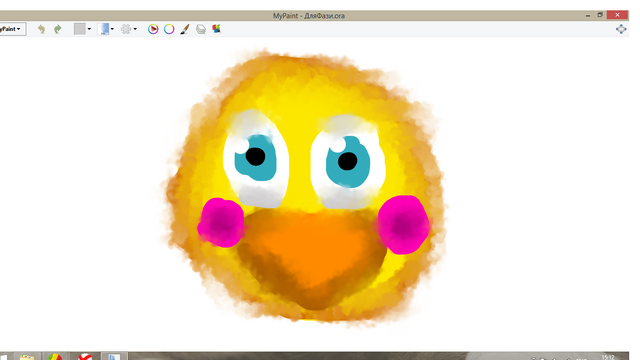640x360 pixels.
Task: Open the layers stack icon
Action: pos(201,29)
